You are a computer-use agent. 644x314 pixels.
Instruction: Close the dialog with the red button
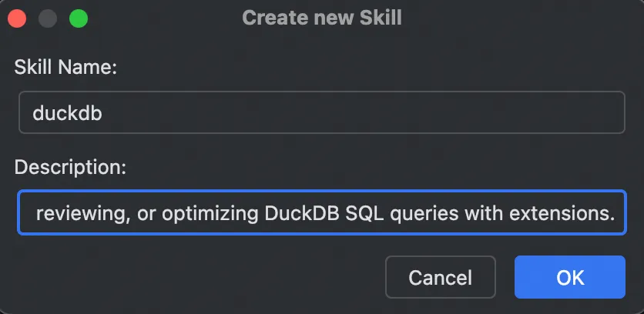pyautogui.click(x=18, y=17)
